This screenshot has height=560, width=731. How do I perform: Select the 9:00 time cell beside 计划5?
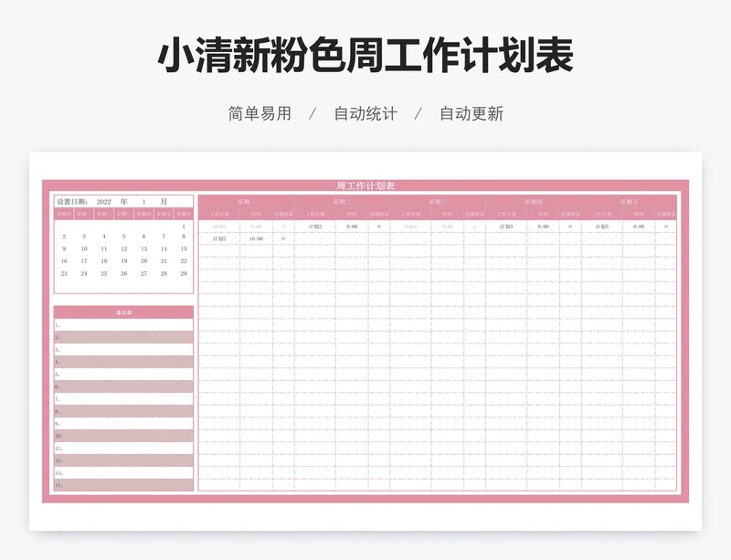click(639, 227)
